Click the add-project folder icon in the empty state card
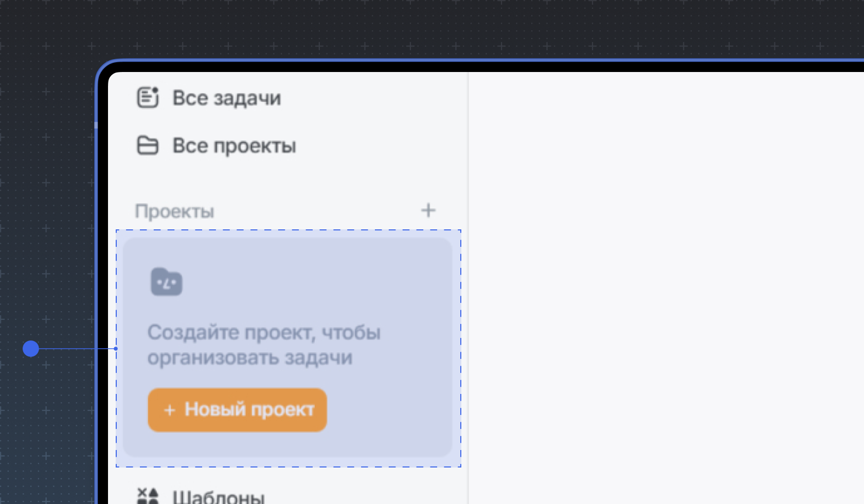 (166, 281)
